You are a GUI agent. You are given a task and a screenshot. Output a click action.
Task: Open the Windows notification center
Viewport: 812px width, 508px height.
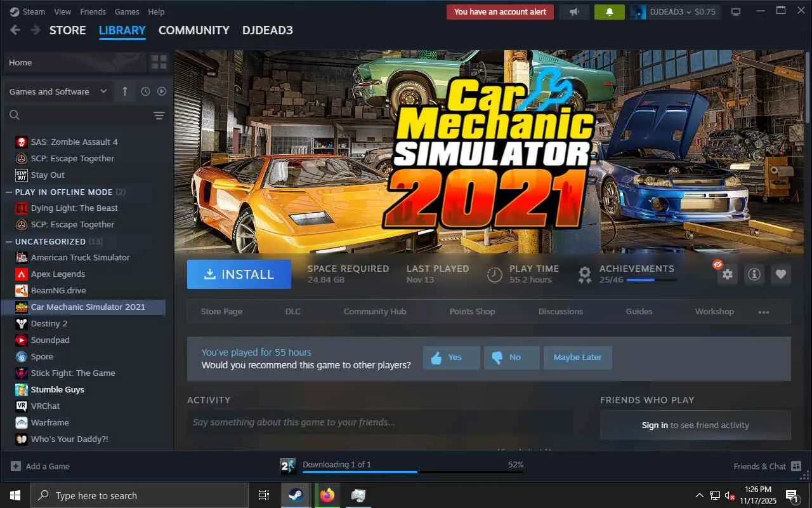(792, 495)
